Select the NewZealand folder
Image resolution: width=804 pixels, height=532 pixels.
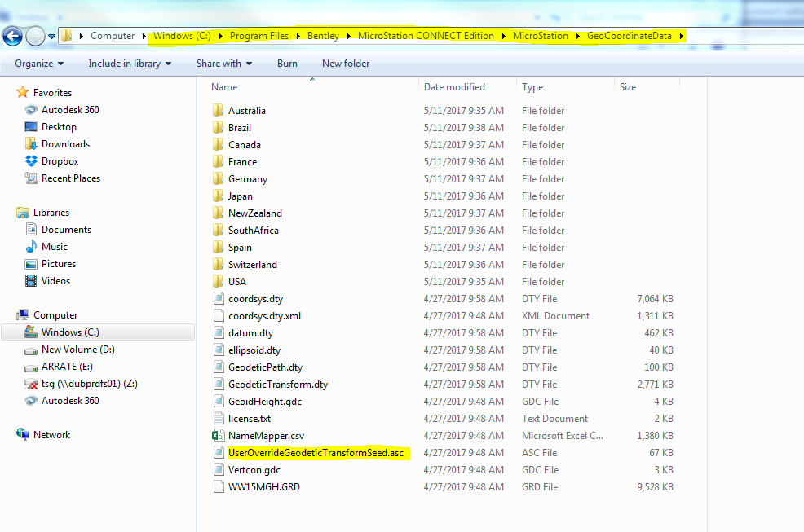247,213
